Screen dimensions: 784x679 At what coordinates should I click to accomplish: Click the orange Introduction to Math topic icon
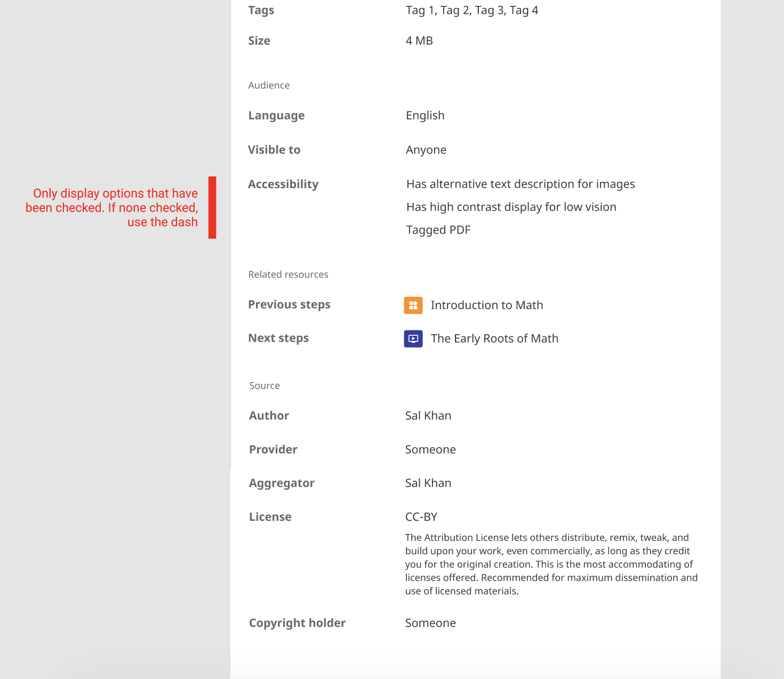tap(413, 305)
